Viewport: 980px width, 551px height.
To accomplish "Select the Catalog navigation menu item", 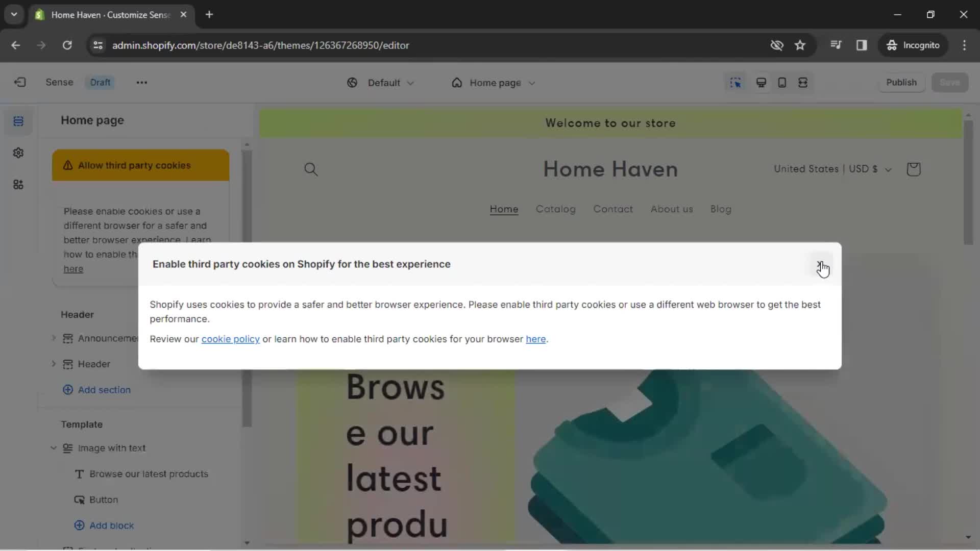I will point(556,209).
